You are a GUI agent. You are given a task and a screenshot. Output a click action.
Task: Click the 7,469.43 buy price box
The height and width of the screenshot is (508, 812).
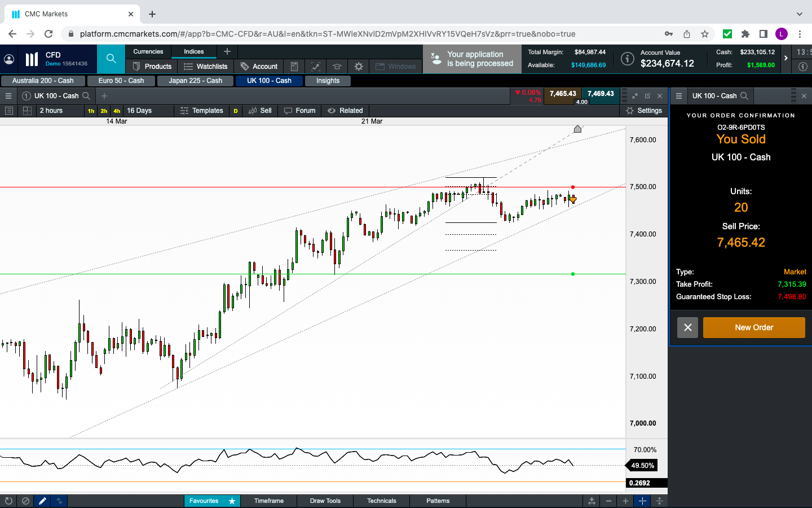[601, 94]
